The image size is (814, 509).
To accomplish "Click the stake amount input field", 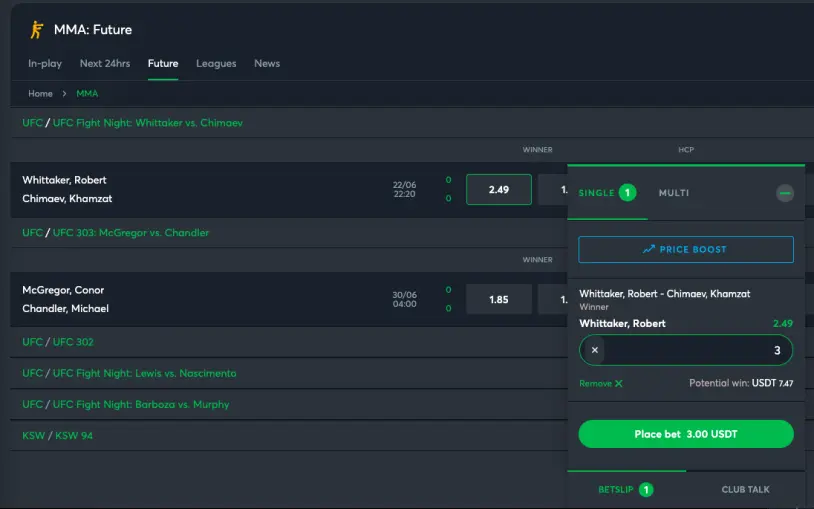I will (686, 350).
